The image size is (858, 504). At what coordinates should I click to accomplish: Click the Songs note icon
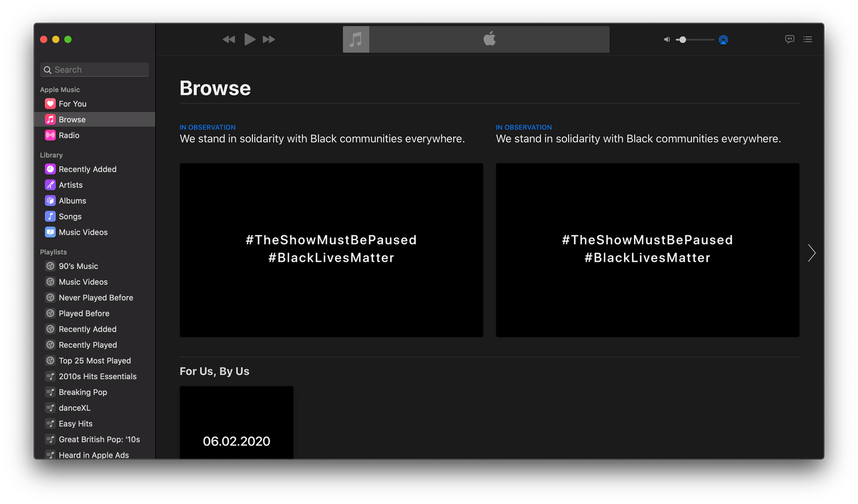50,216
